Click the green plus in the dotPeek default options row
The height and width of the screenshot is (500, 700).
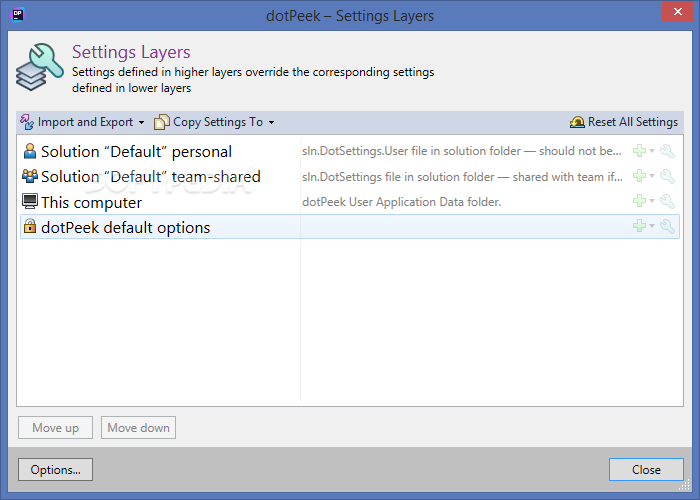(639, 226)
